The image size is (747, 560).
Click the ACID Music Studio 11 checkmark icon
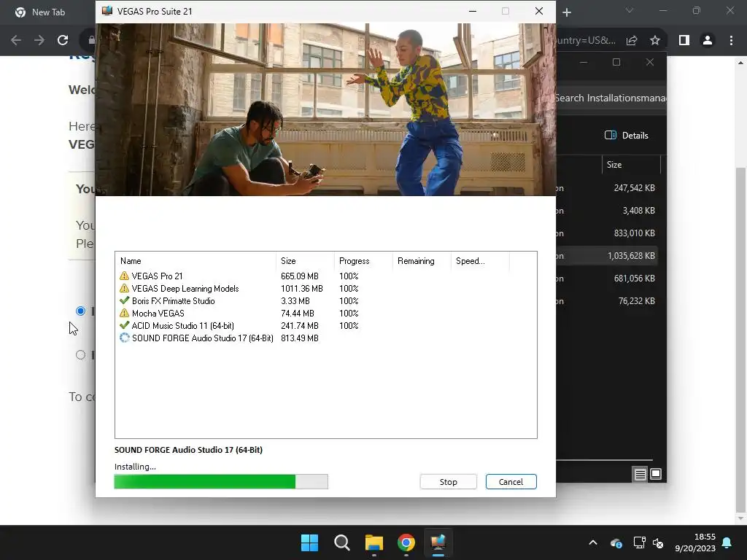(124, 326)
